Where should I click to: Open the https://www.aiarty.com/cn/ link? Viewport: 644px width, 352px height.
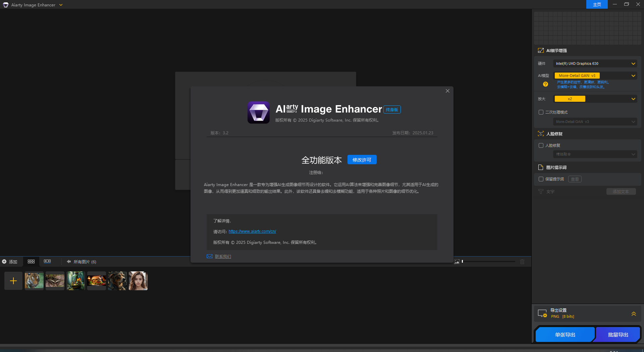[252, 231]
